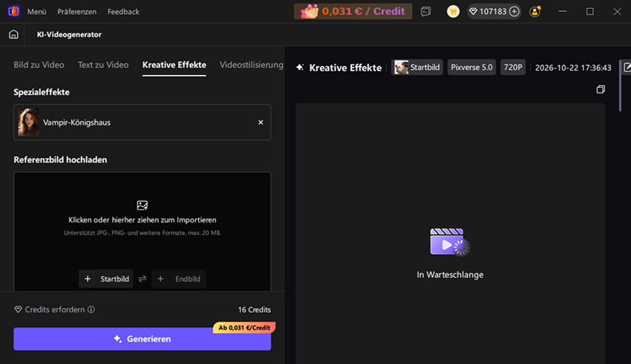Click the Ab 0,031 €/Credit badge
This screenshot has height=364, width=631.
point(244,328)
